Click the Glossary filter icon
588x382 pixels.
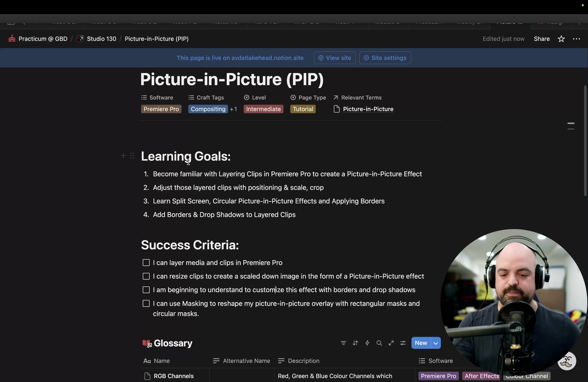(x=343, y=343)
